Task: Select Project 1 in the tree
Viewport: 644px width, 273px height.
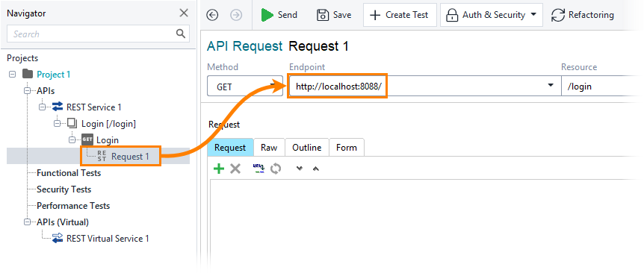Action: 53,74
